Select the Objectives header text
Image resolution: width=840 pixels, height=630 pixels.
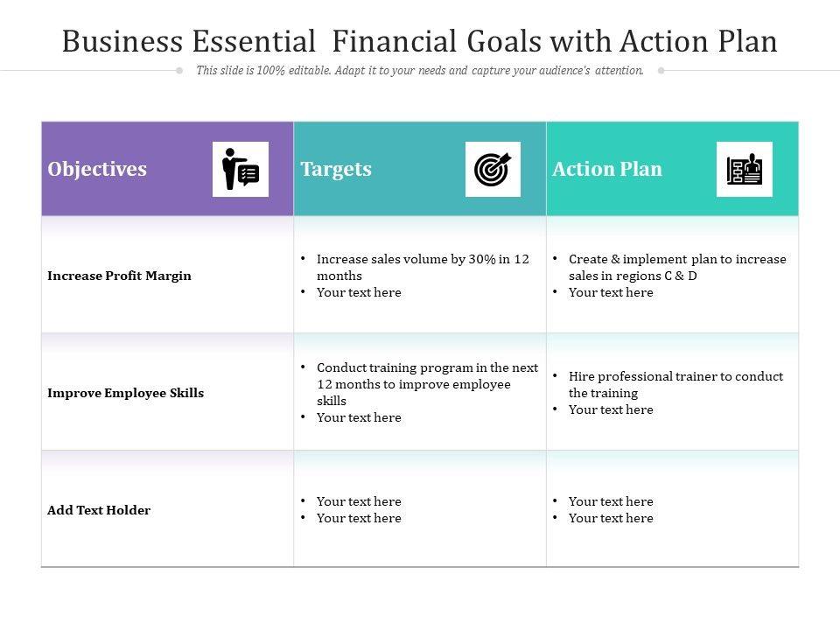click(97, 169)
